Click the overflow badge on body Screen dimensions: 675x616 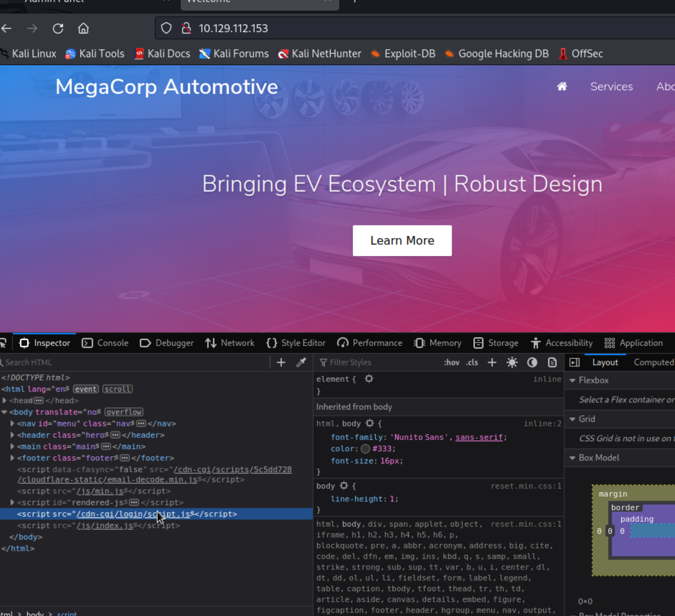(x=124, y=412)
